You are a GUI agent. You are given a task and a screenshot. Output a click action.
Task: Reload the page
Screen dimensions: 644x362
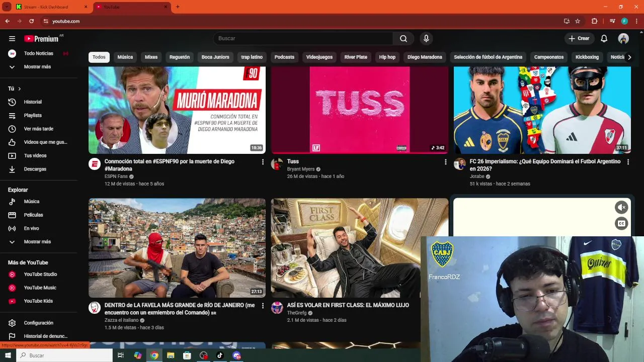(x=31, y=21)
